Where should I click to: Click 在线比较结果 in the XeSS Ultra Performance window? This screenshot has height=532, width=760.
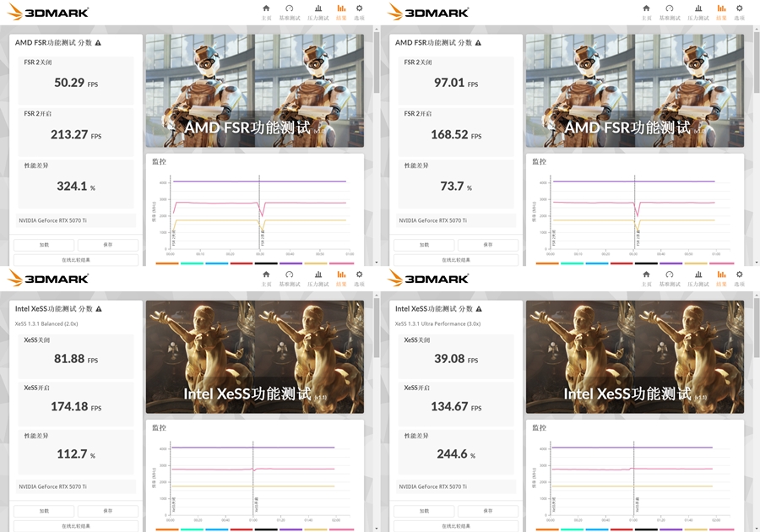coord(456,526)
